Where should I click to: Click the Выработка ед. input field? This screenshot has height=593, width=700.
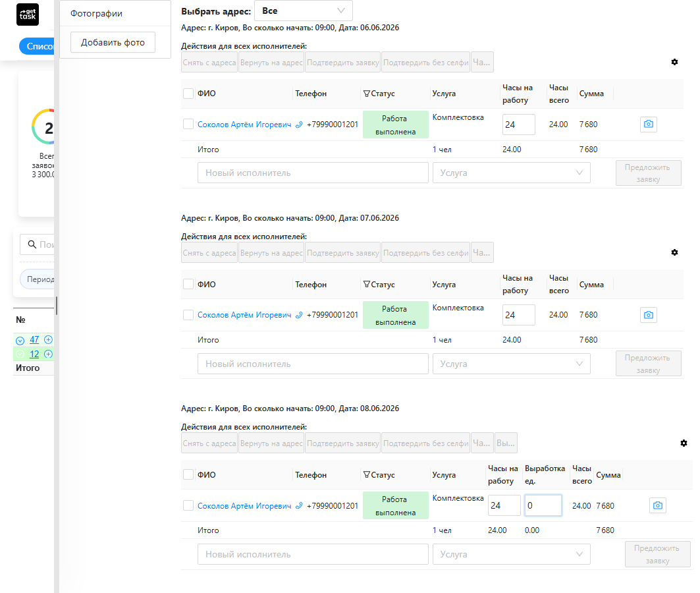pos(543,505)
